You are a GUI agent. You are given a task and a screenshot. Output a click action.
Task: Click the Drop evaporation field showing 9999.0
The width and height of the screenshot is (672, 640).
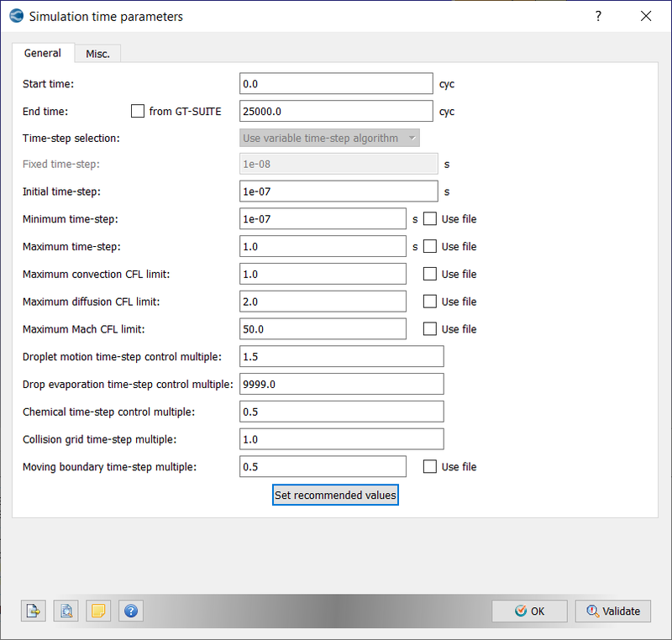pos(342,385)
